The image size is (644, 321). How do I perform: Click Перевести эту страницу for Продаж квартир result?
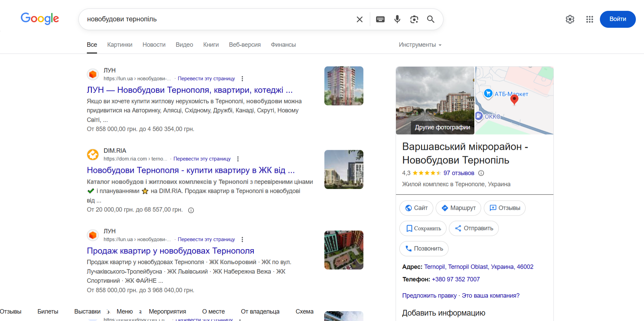click(206, 240)
